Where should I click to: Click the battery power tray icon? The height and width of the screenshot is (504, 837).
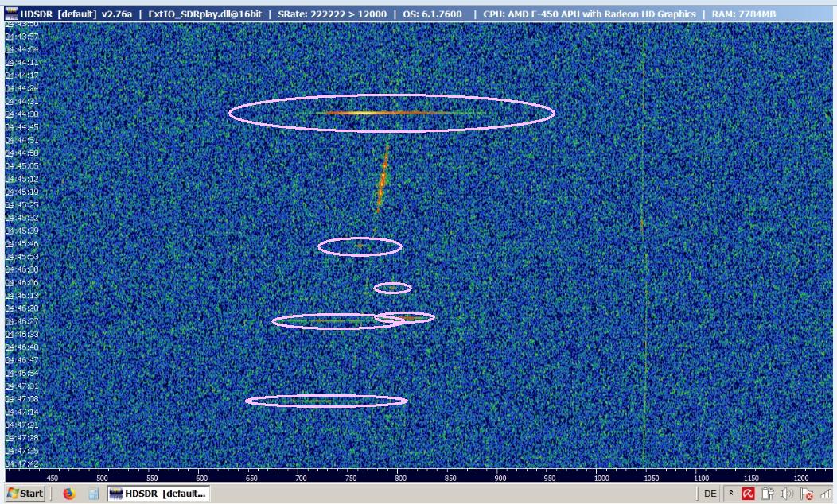coord(768,494)
